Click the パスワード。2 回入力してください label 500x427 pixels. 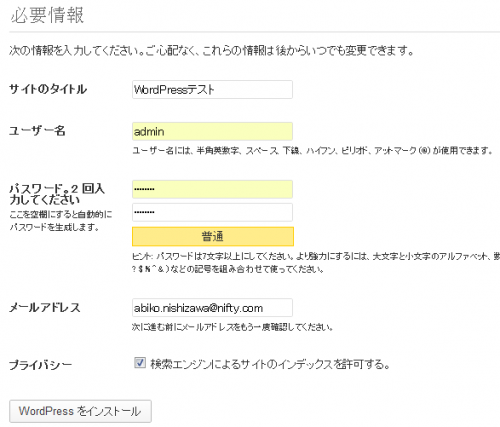(57, 194)
